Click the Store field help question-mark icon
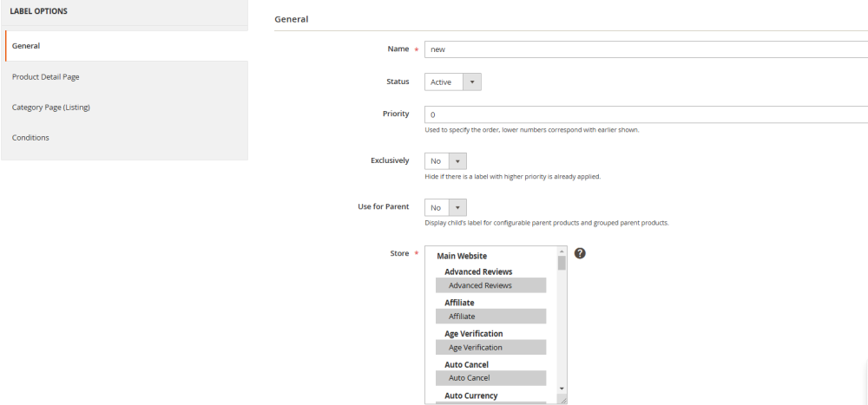868x405 pixels. click(x=580, y=253)
